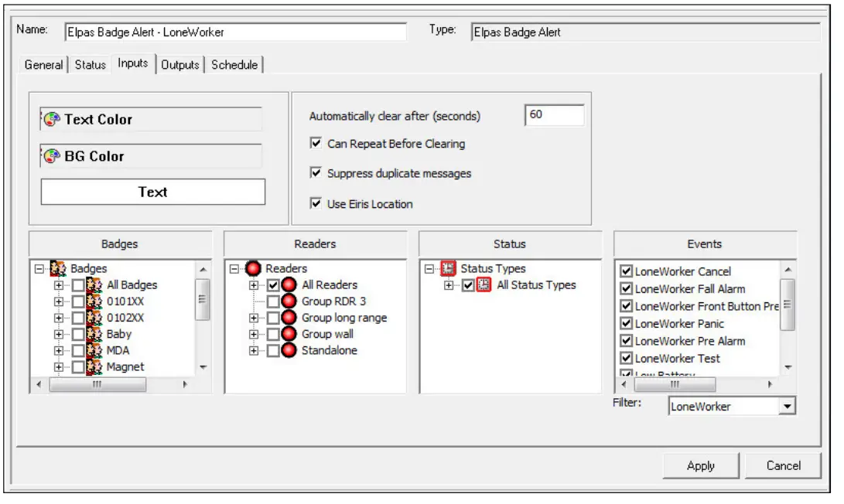Open the Filter LoneWorker dropdown
This screenshot has height=504, width=844.
pyautogui.click(x=787, y=406)
